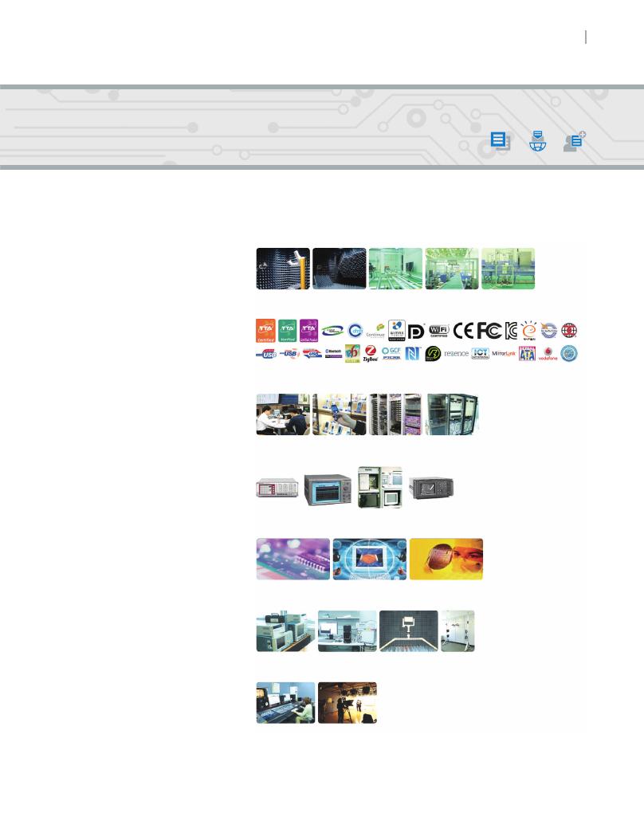Click the CE mark logo
The width and height of the screenshot is (644, 813).
click(x=463, y=331)
